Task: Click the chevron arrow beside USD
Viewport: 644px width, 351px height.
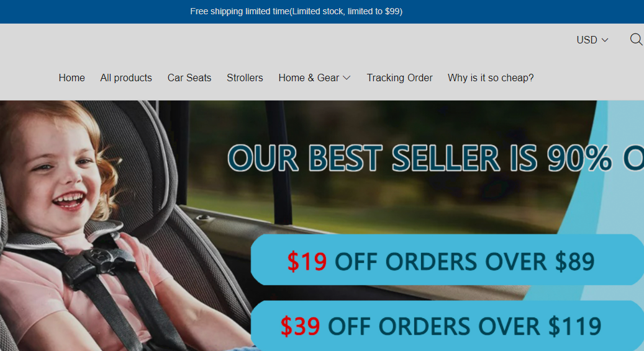Action: coord(605,40)
